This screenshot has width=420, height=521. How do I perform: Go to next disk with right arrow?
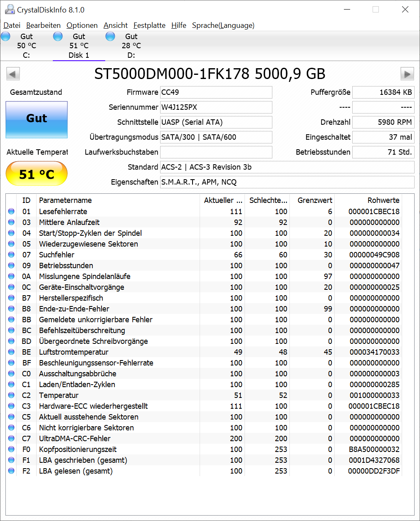[407, 74]
